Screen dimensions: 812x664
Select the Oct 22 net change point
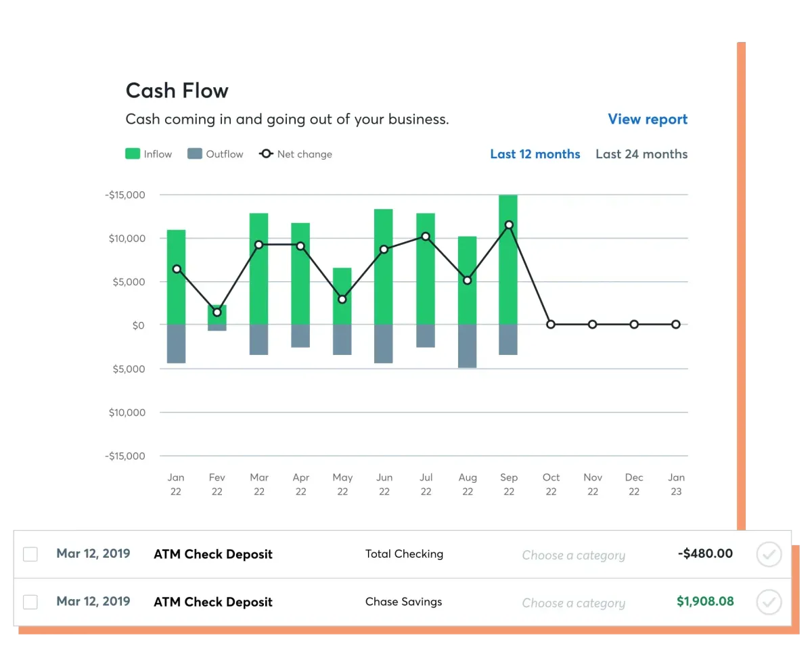click(551, 325)
